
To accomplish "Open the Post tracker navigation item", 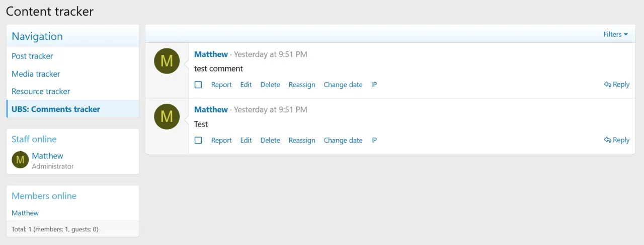I will pyautogui.click(x=32, y=56).
